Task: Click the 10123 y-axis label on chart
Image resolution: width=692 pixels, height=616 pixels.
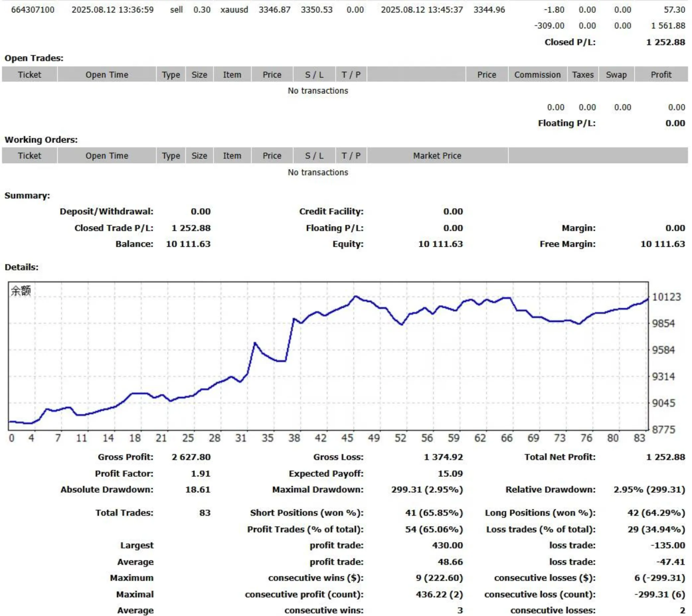Action: [666, 297]
